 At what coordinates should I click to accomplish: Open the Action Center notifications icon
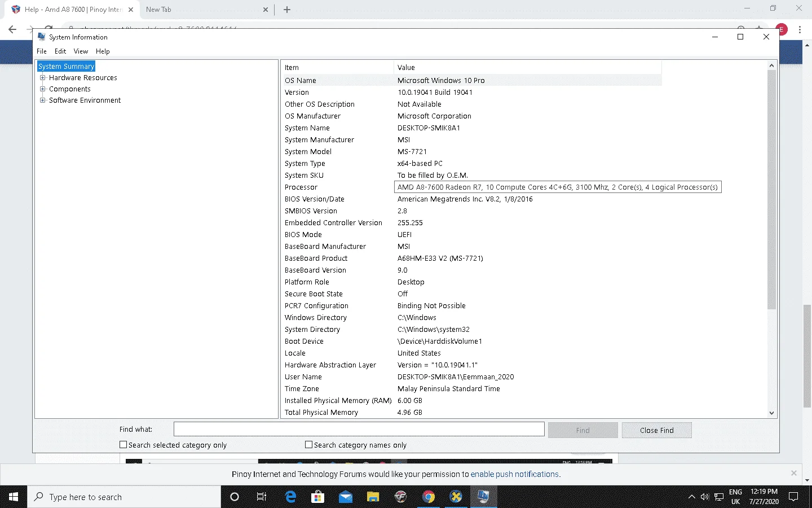[793, 497]
